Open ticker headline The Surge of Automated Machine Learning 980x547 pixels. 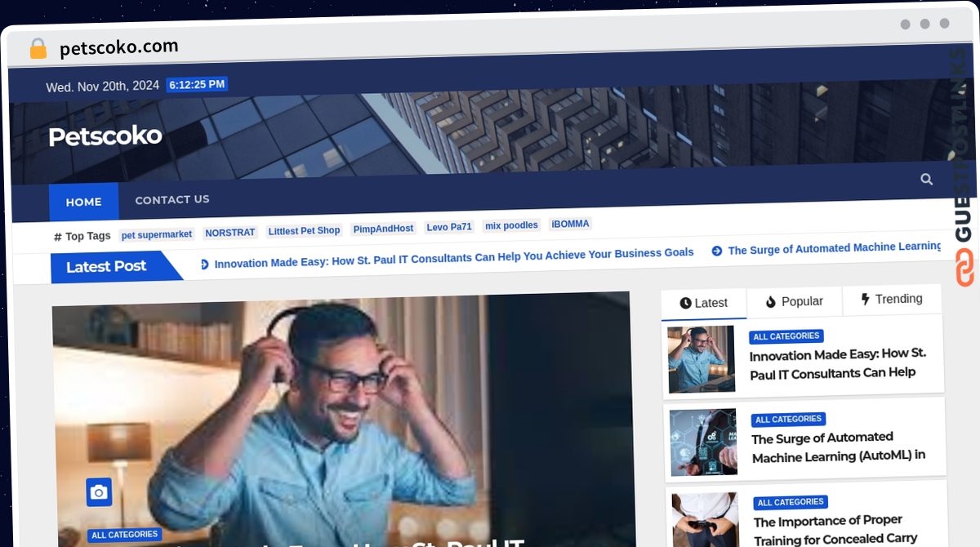click(x=834, y=248)
